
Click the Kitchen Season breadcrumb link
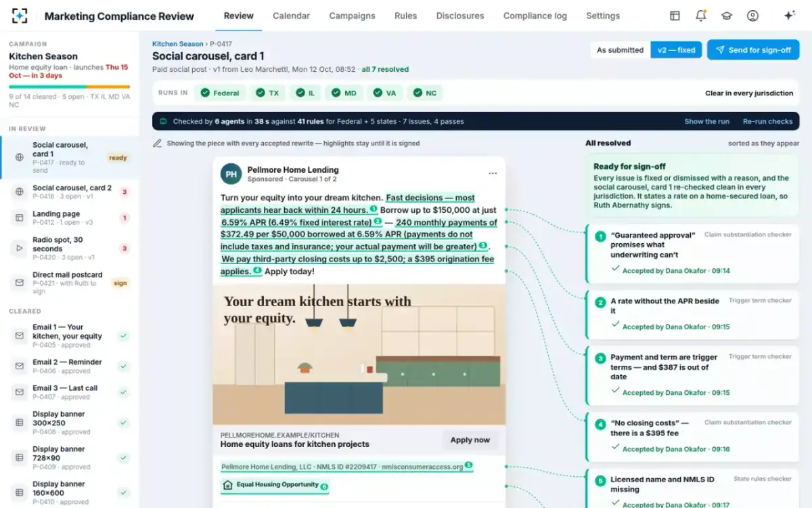177,43
